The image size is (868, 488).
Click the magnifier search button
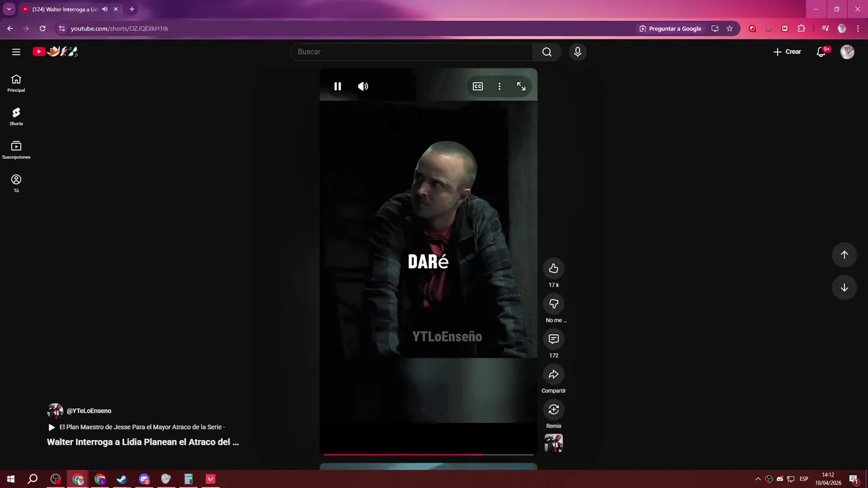click(x=547, y=52)
